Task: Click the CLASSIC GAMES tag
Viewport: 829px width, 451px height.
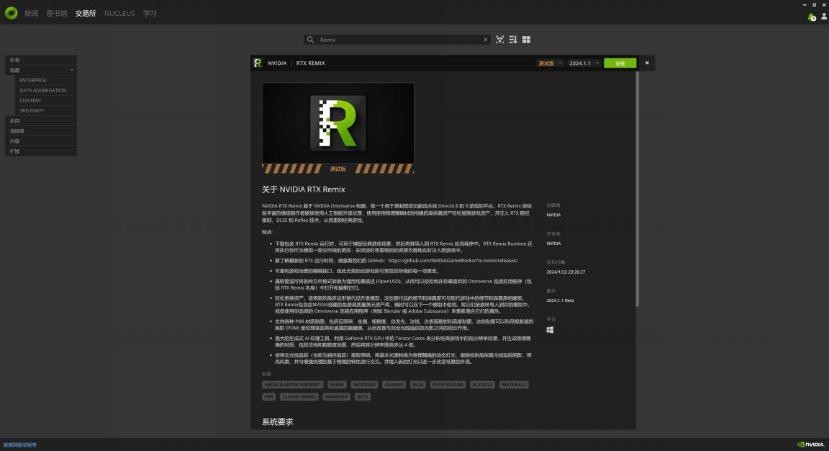Action: pyautogui.click(x=299, y=397)
